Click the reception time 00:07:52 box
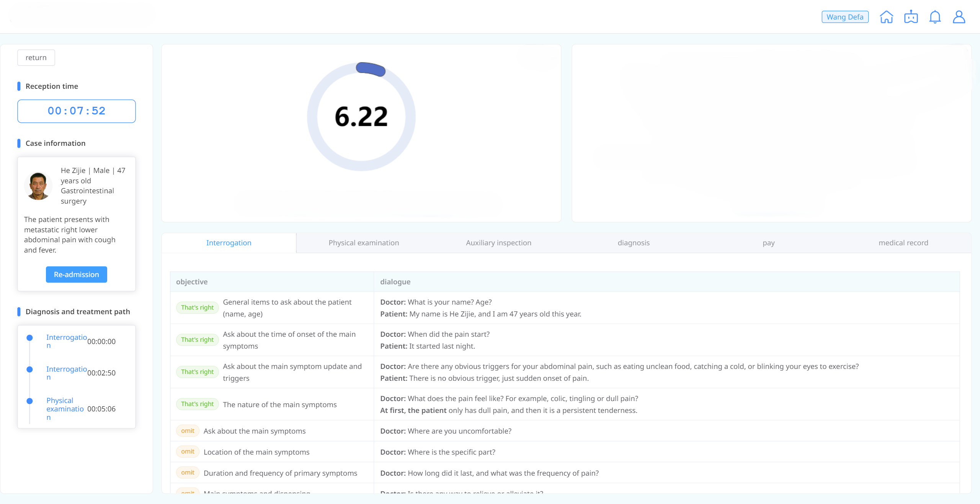The image size is (980, 504). click(x=76, y=111)
